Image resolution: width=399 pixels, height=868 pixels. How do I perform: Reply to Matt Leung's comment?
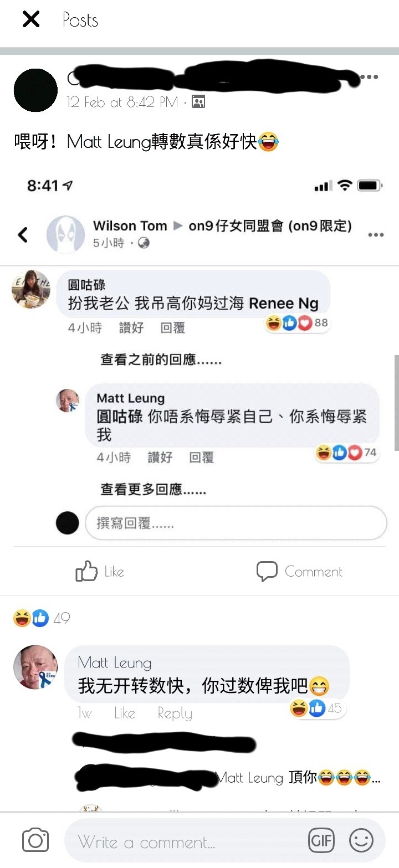(x=175, y=713)
